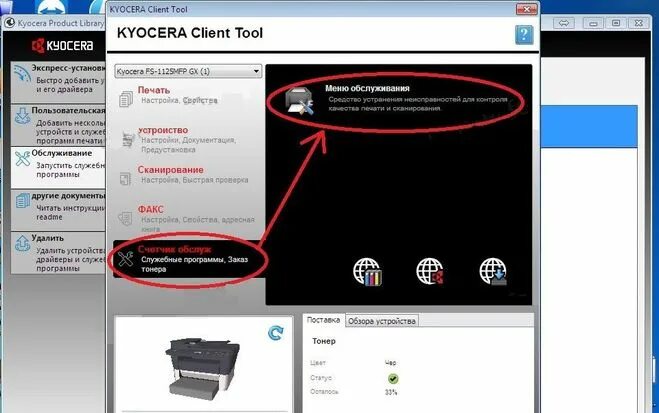This screenshot has height=413, width=659.
Task: Click the Удалить uninstall icon
Action: pos(22,244)
